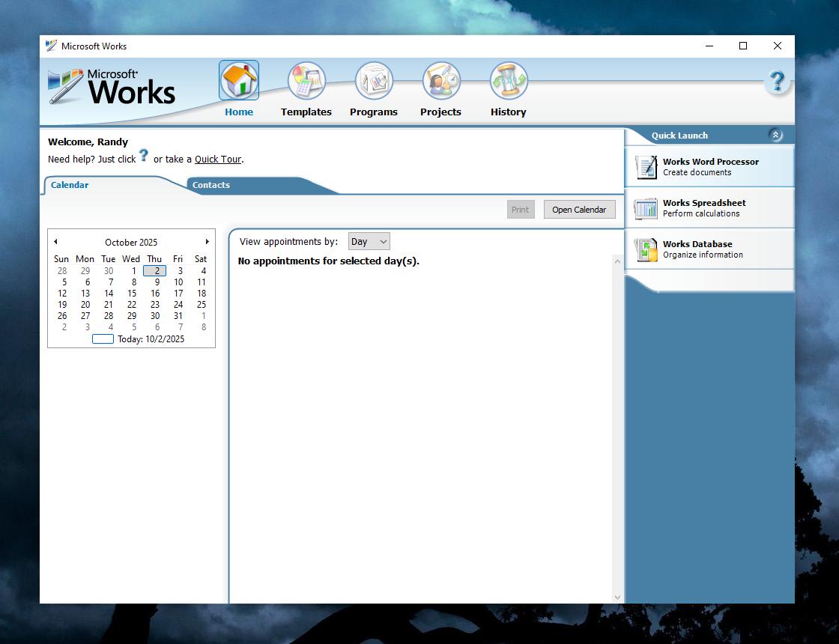This screenshot has height=644, width=839.
Task: Click the Open Calendar button
Action: pyautogui.click(x=579, y=209)
